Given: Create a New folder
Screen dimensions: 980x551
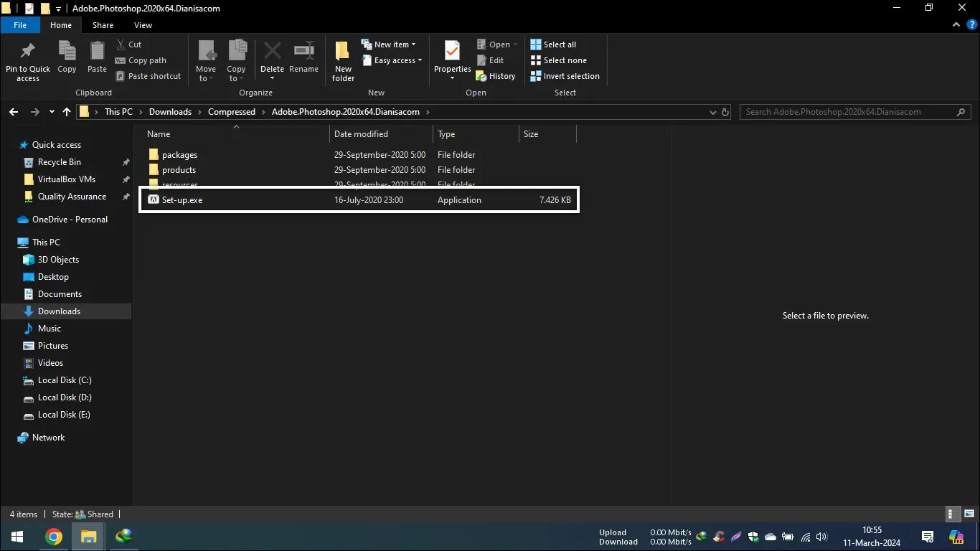Looking at the screenshot, I should (342, 60).
